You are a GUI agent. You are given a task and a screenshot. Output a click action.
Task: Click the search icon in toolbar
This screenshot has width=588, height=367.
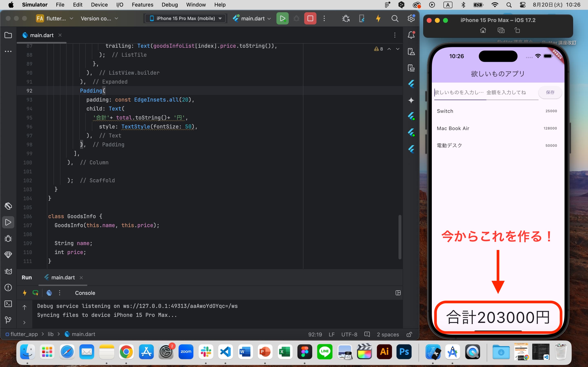click(394, 19)
